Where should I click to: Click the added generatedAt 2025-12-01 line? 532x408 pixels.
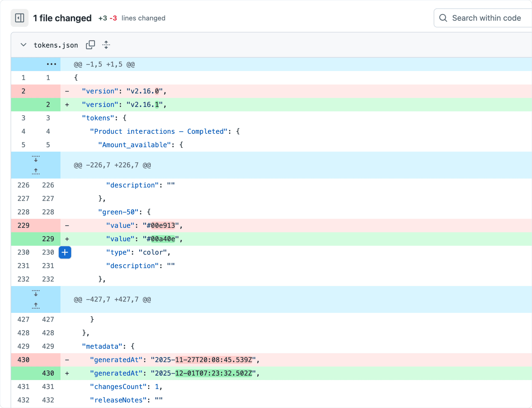pos(174,373)
